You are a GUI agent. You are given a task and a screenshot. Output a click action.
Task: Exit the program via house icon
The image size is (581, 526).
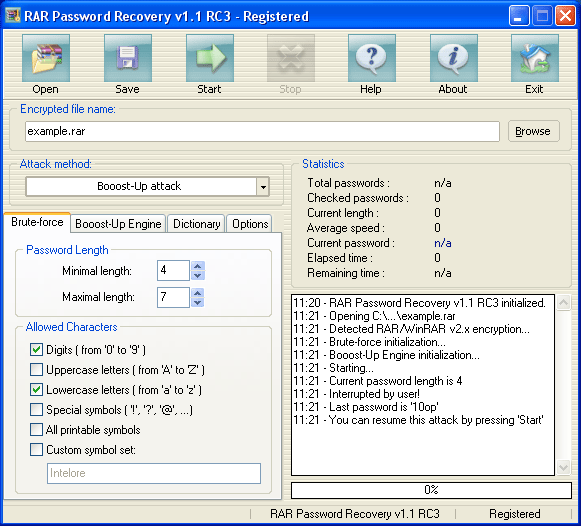coord(535,58)
